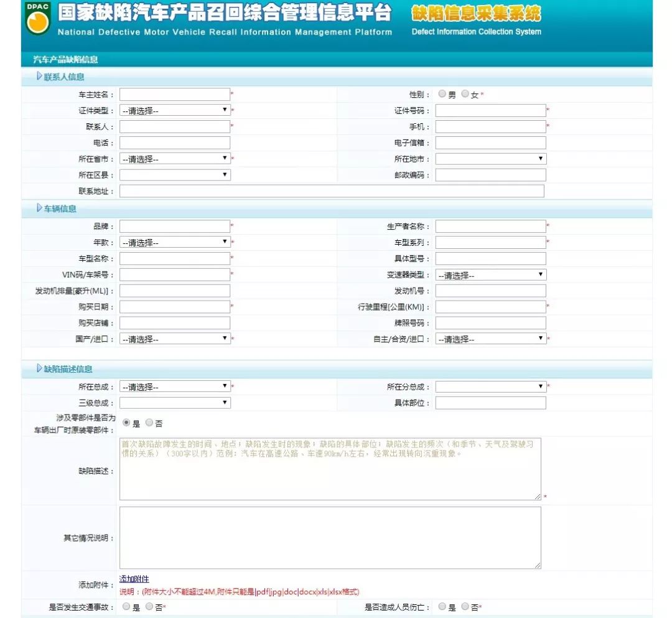The image size is (672, 618).
Task: Choose 是 for 原装零部件 question
Action: coord(126,423)
